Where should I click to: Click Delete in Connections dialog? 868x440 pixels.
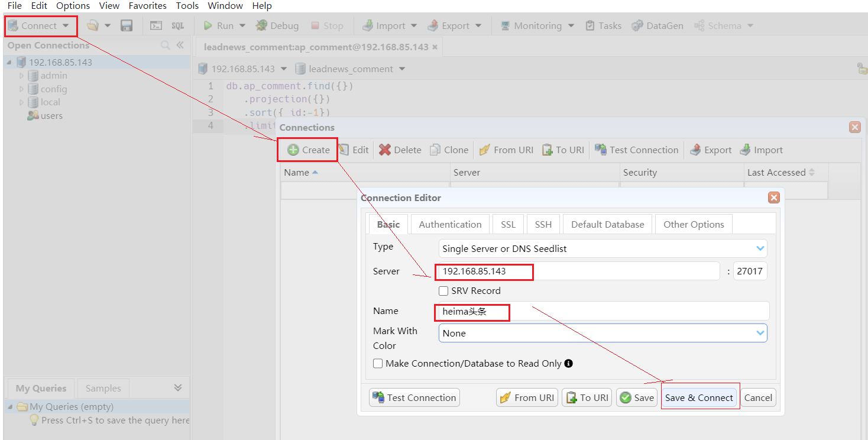(400, 150)
